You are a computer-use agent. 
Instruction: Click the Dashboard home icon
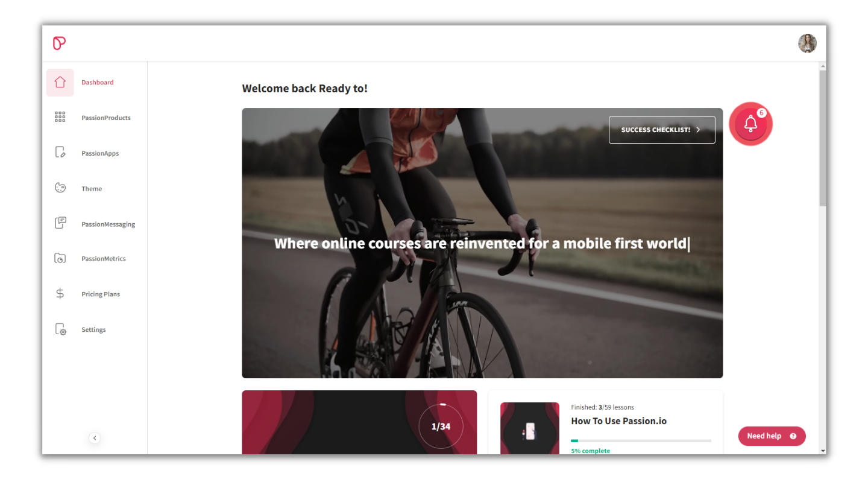60,82
